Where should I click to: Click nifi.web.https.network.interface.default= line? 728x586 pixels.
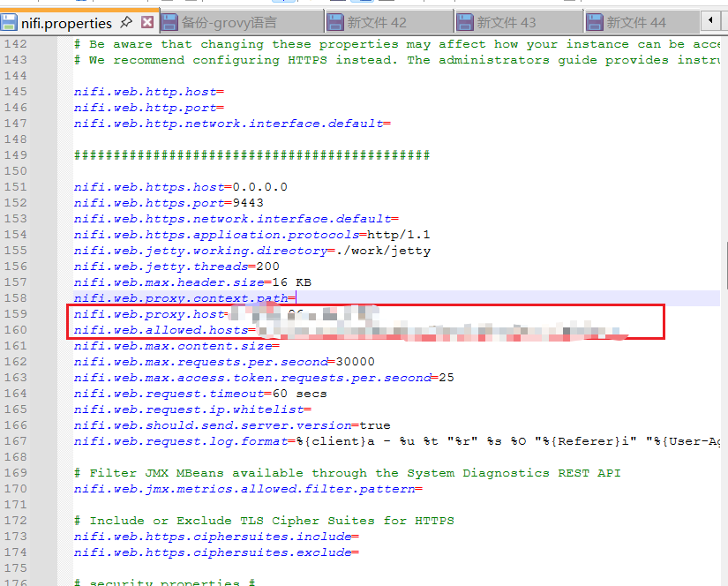(236, 219)
